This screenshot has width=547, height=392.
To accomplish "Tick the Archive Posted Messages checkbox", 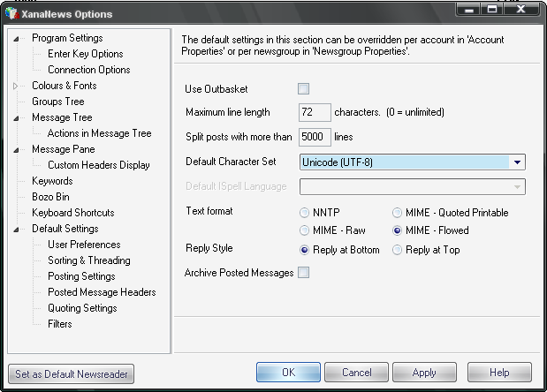I will (x=303, y=273).
